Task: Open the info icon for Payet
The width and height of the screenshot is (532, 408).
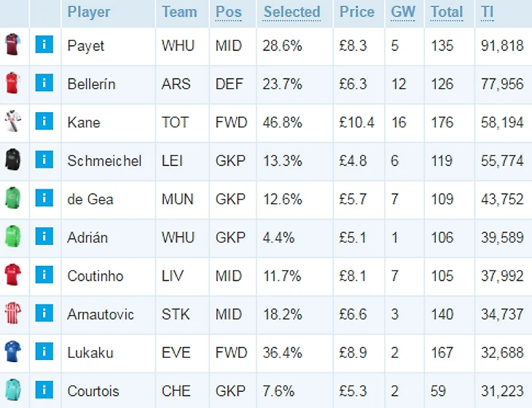Action: coord(44,44)
